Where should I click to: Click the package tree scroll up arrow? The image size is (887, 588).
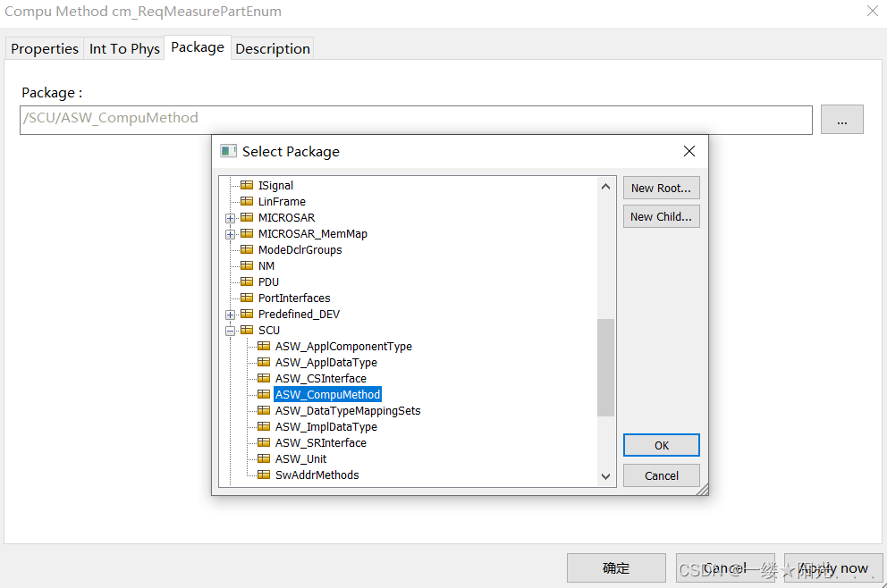point(605,186)
